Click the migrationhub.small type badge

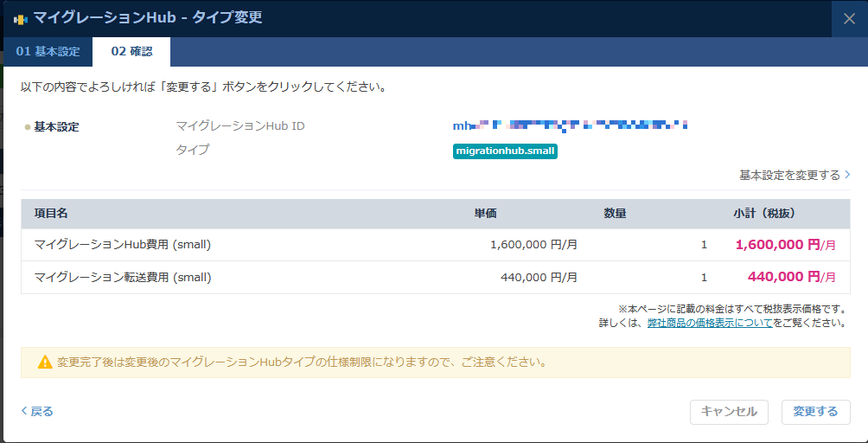(x=506, y=151)
